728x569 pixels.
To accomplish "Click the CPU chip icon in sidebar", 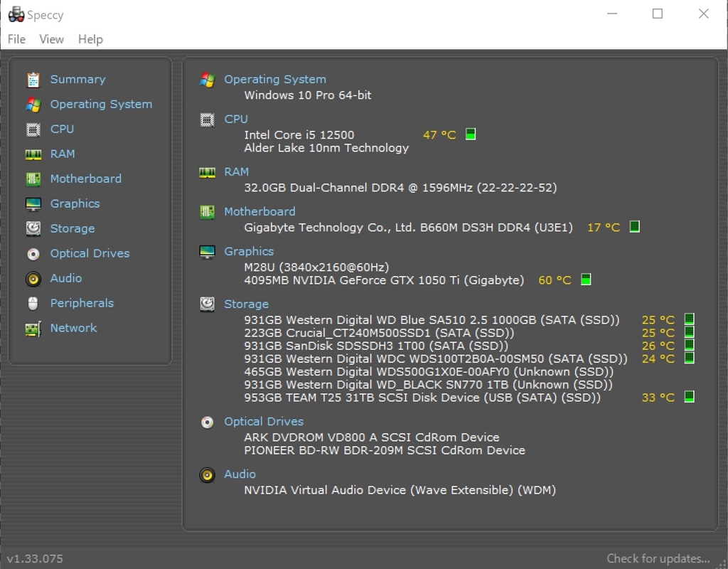I will point(33,129).
